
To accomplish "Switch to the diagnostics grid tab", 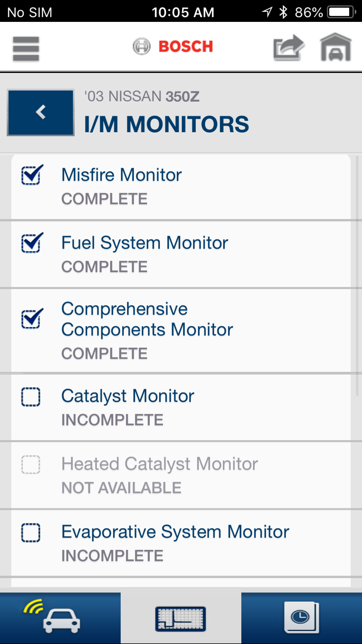I will [181, 618].
